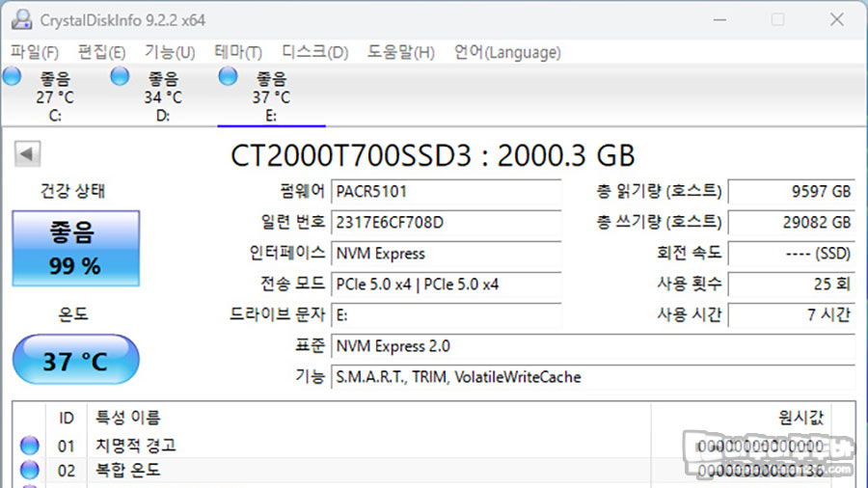Click the interface field NVM Express

click(x=446, y=254)
